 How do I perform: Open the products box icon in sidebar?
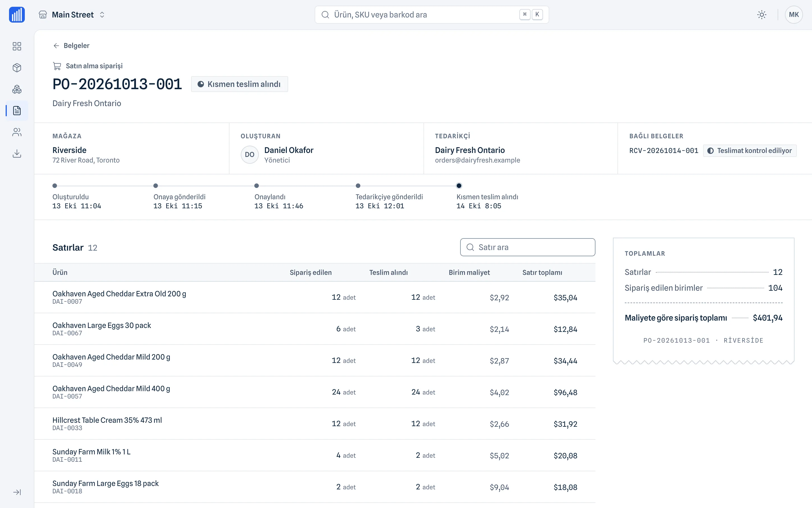(x=17, y=67)
